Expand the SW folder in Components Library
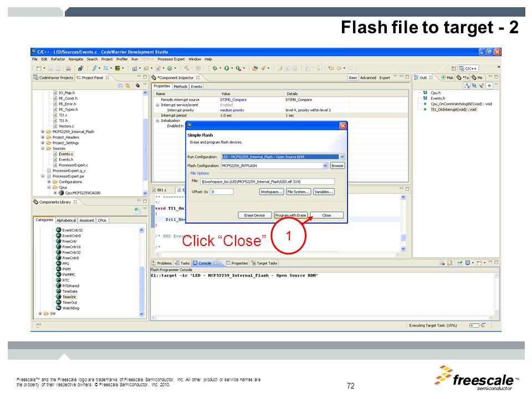The width and height of the screenshot is (532, 399). tap(40, 314)
